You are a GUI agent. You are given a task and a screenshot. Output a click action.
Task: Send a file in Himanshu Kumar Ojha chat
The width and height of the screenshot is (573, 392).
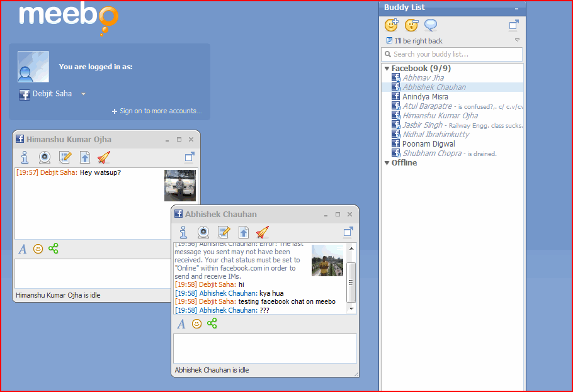pos(85,157)
